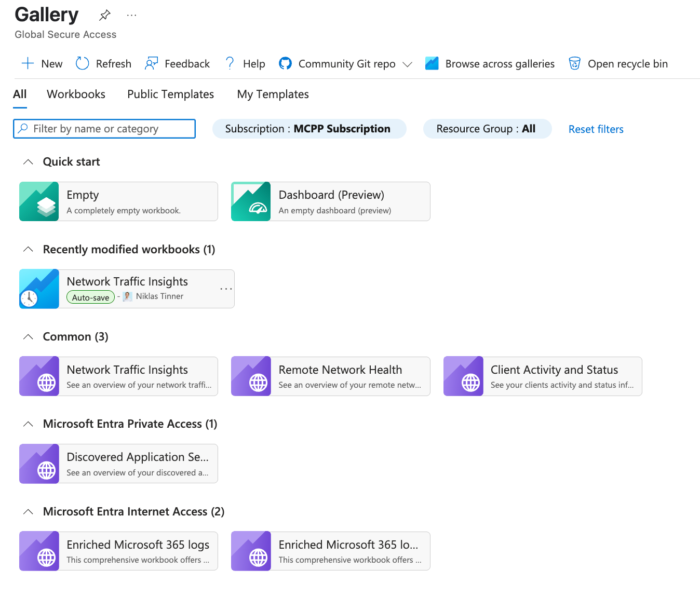Click the Community Git repo label

tap(347, 64)
